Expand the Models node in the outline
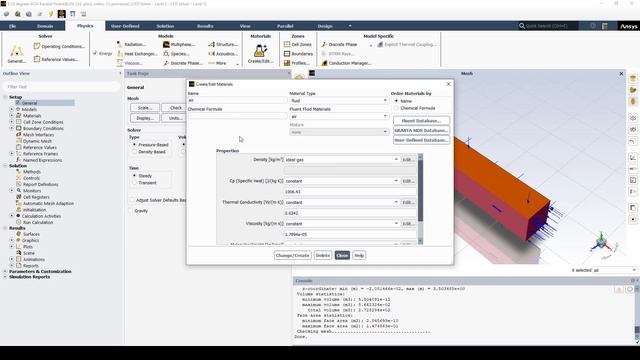 coord(12,109)
